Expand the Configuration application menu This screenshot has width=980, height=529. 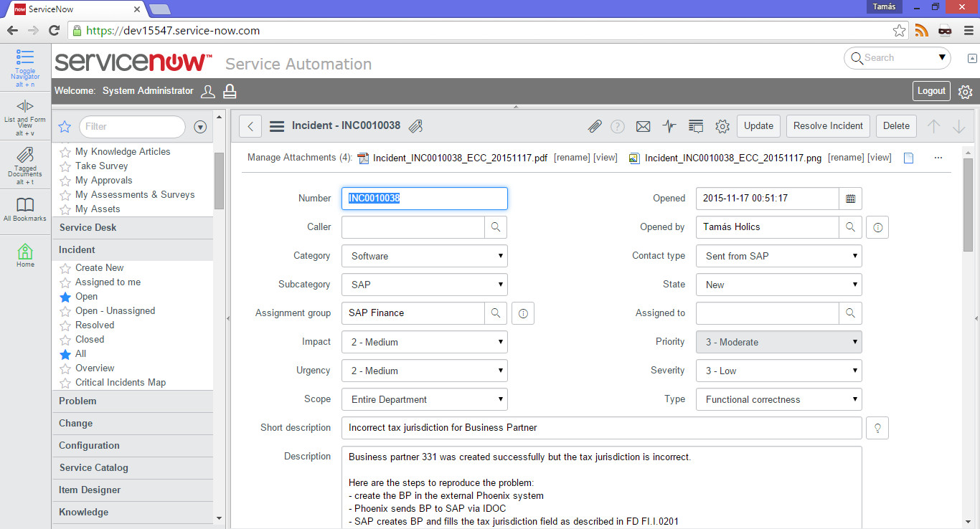[x=132, y=446]
